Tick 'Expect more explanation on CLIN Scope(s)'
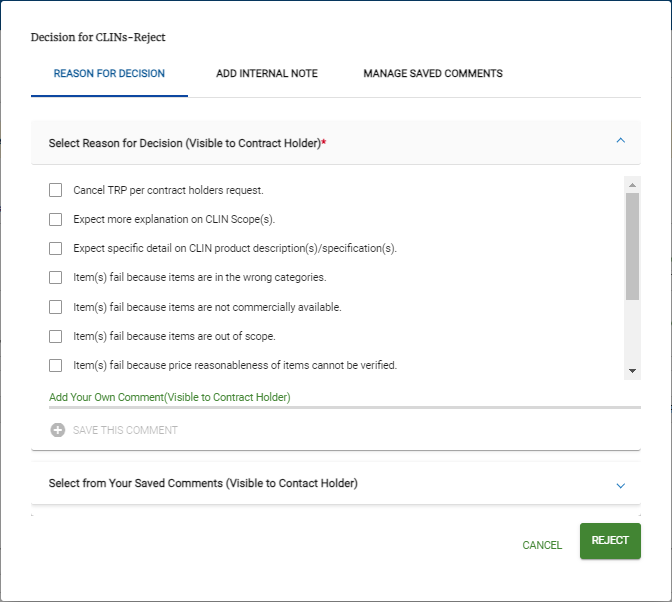The image size is (672, 602). tap(56, 219)
